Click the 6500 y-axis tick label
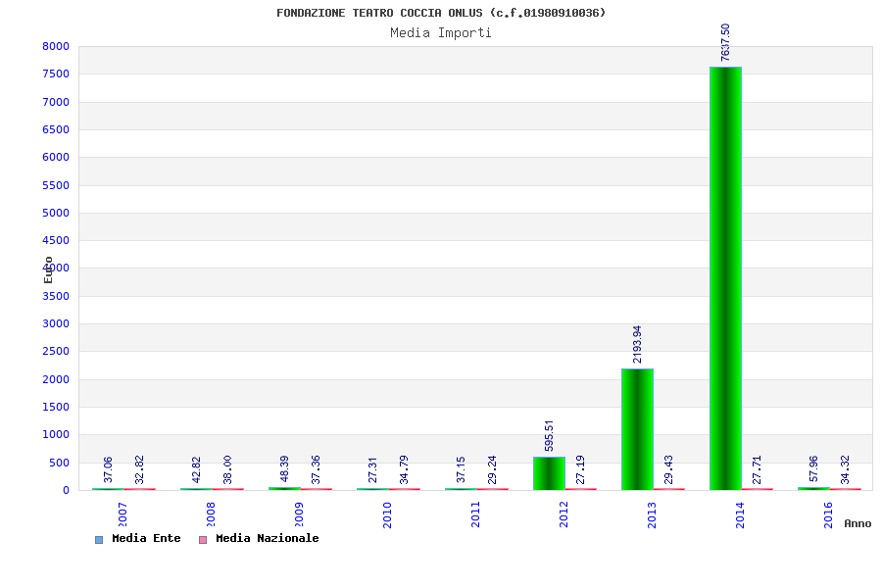The height and width of the screenshot is (588, 882). [56, 130]
